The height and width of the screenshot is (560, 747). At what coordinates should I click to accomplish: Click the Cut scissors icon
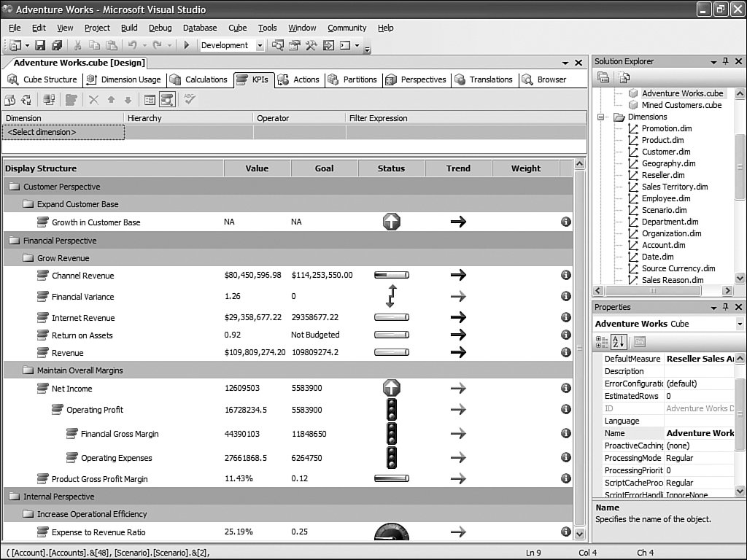click(x=77, y=45)
